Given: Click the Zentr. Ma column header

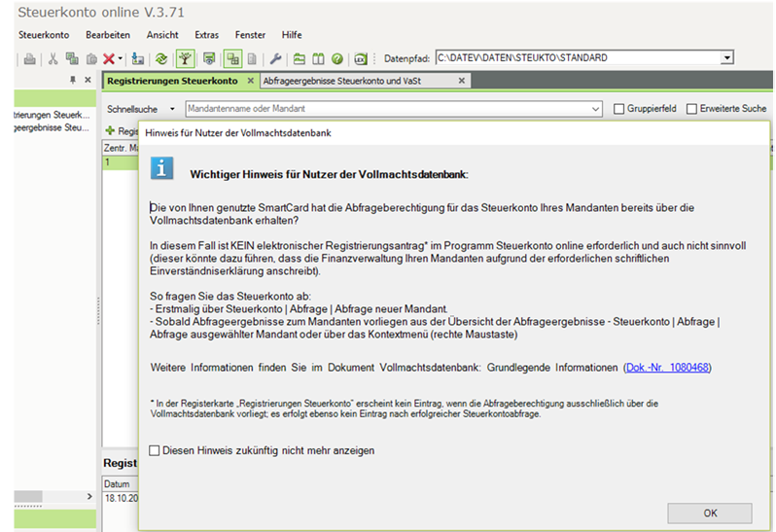Looking at the screenshot, I should (121, 148).
